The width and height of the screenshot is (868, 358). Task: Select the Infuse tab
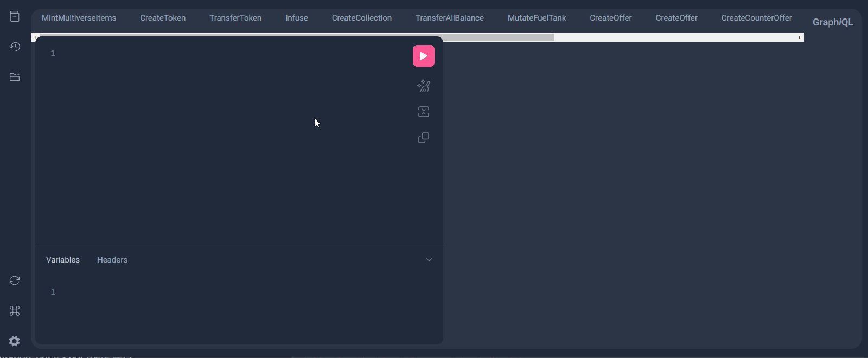coord(297,18)
